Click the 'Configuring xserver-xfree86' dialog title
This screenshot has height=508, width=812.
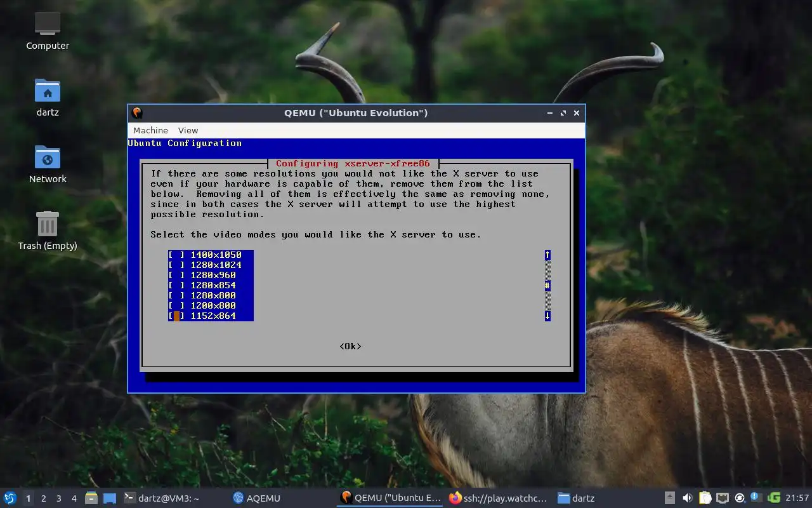point(353,163)
